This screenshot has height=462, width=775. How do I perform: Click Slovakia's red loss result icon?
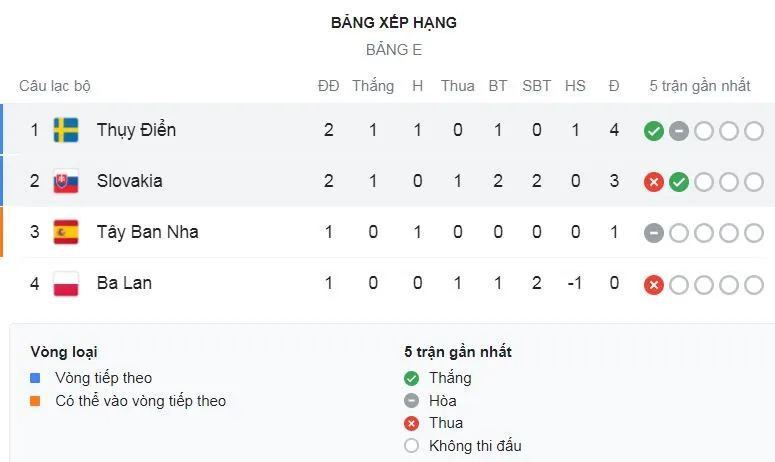point(654,182)
